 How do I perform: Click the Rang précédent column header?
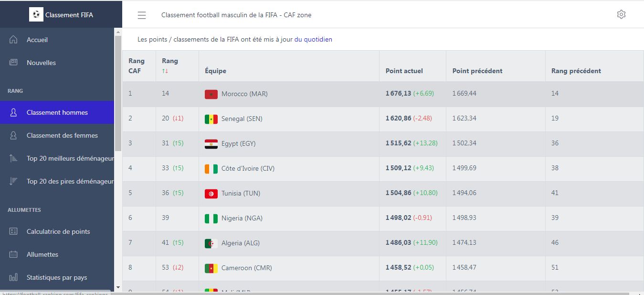tap(576, 71)
